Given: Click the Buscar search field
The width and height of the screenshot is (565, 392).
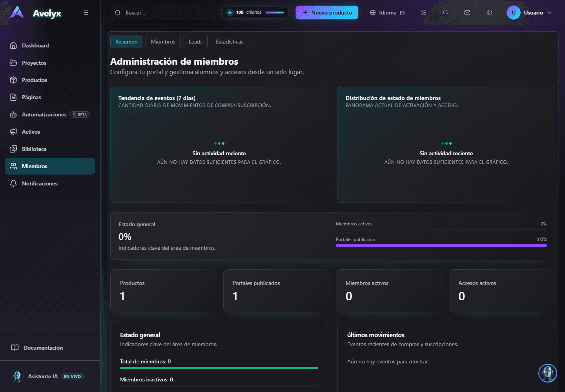Looking at the screenshot, I should [x=163, y=13].
